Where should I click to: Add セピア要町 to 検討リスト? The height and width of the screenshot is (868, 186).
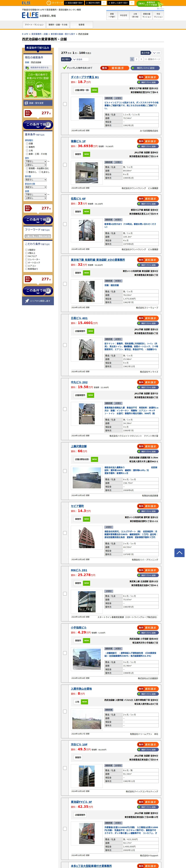pos(148,511)
